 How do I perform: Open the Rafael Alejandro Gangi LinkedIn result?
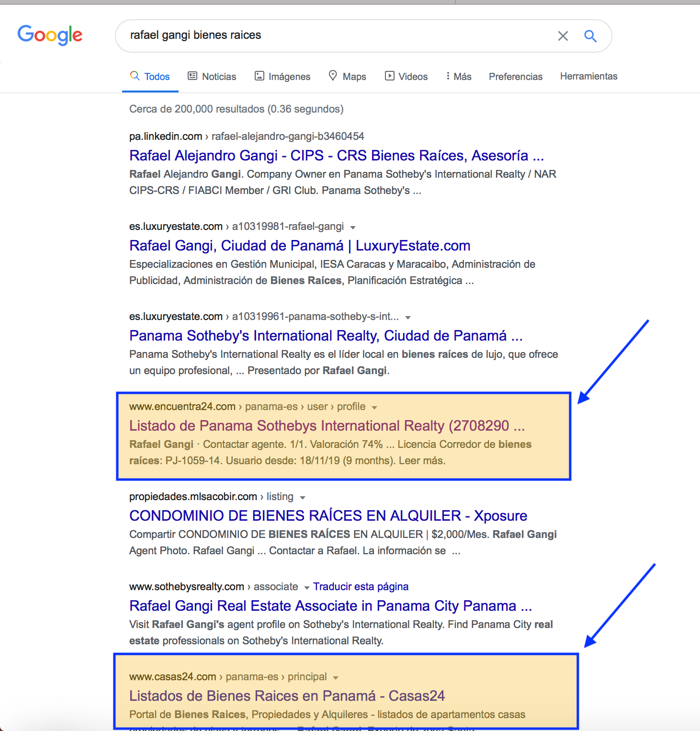[x=337, y=156]
